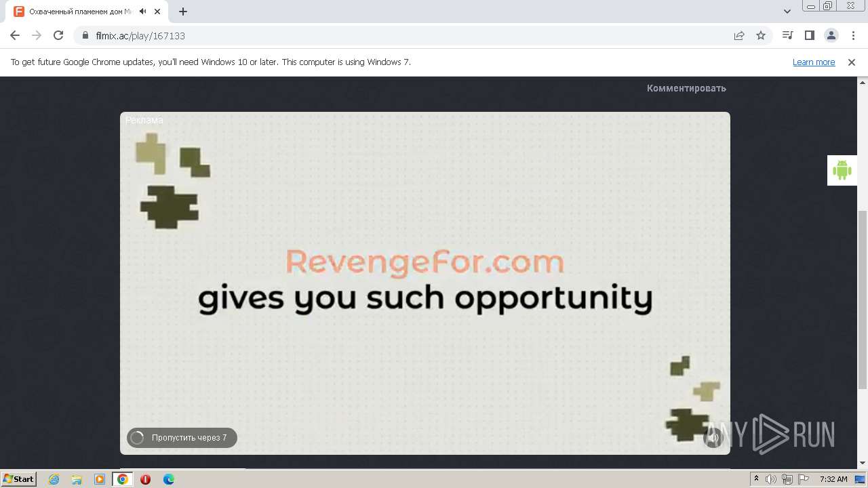Image resolution: width=868 pixels, height=488 pixels.
Task: Open the Chrome three-dot menu
Action: coord(852,35)
